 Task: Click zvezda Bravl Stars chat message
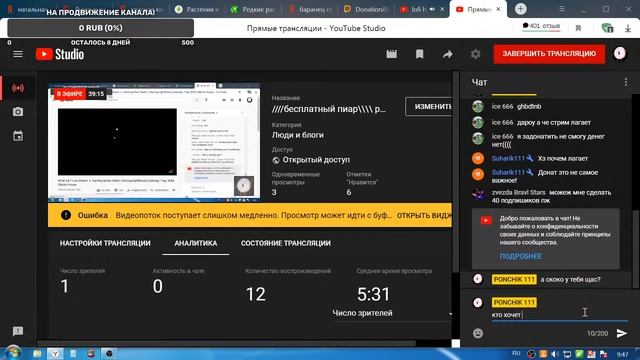551,196
